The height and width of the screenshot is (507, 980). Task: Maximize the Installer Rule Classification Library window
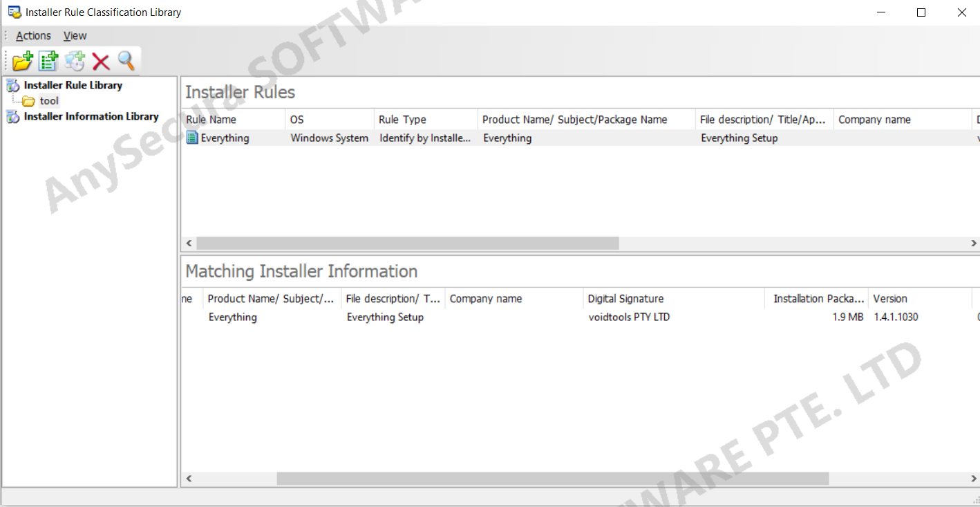(921, 12)
